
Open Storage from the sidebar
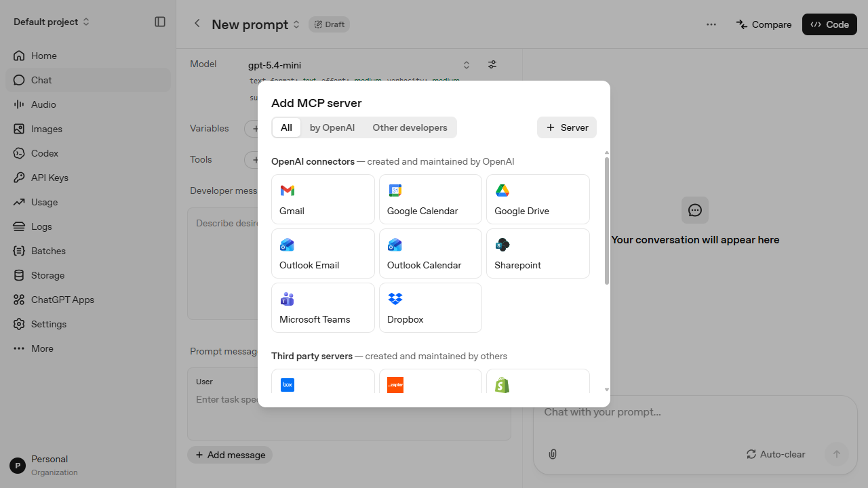point(88,275)
